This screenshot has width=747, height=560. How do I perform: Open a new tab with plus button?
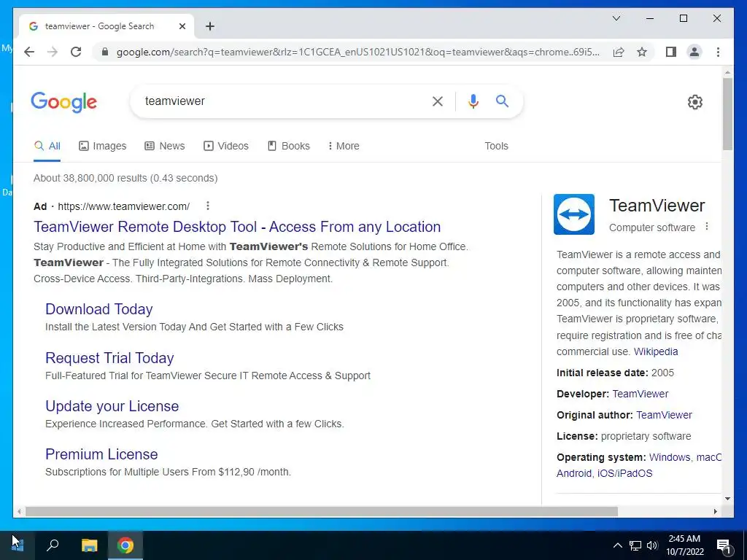tap(210, 26)
